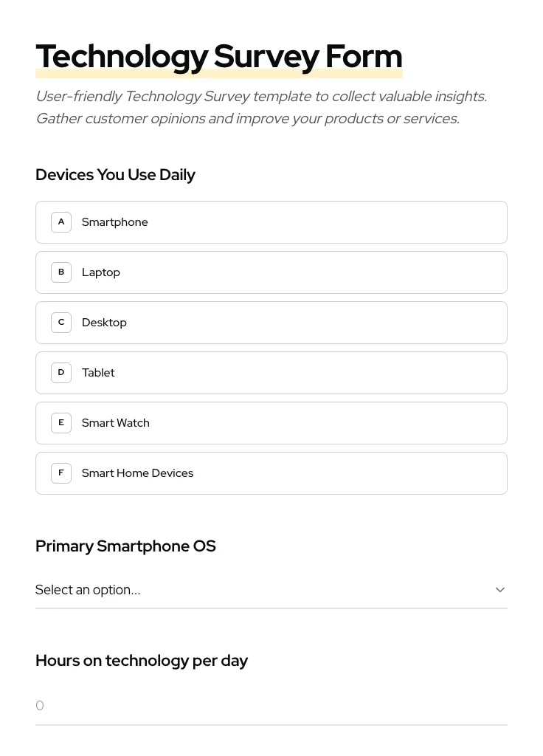
Task: Click the 'Technology Survey Form' title
Action: [x=219, y=56]
